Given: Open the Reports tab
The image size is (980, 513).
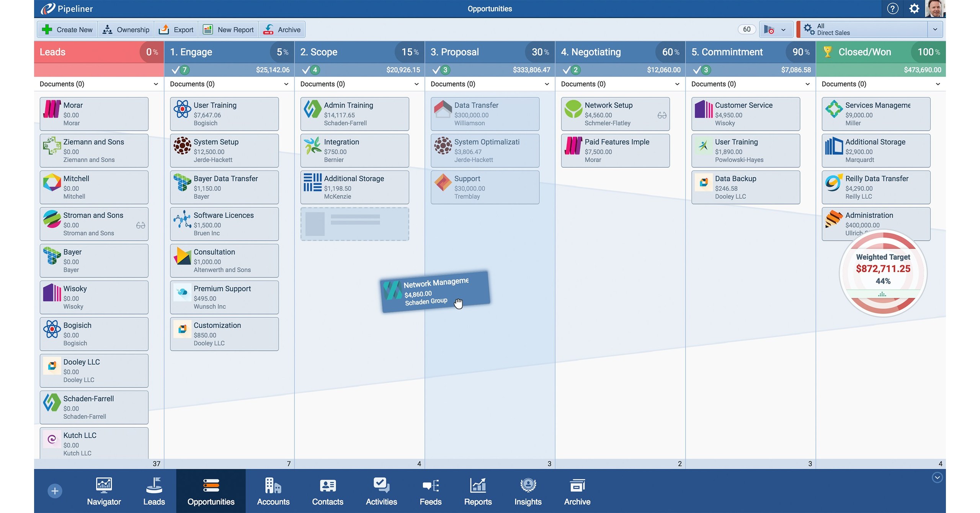Looking at the screenshot, I should pos(478,490).
